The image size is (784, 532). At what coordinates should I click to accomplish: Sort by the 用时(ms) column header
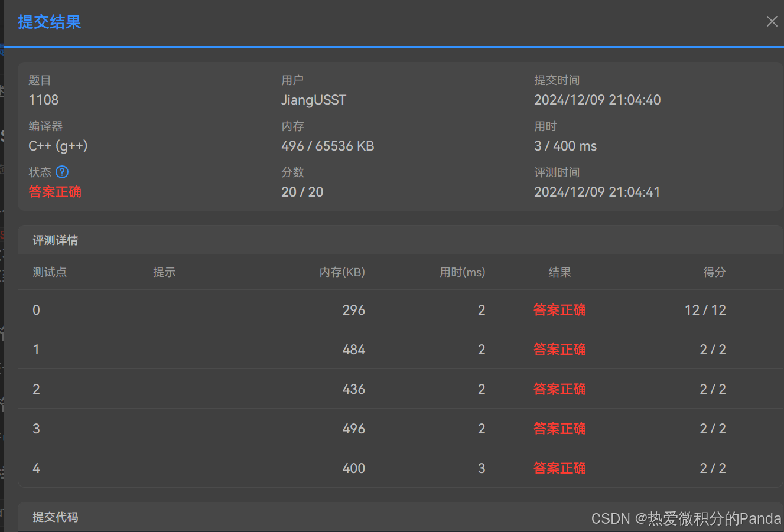tap(463, 272)
